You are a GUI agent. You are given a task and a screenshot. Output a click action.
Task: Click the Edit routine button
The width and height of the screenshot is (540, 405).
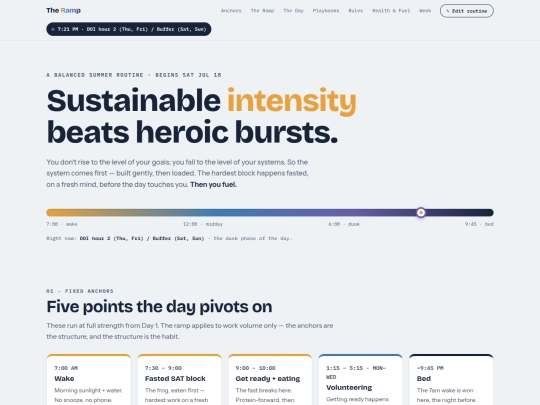467,11
